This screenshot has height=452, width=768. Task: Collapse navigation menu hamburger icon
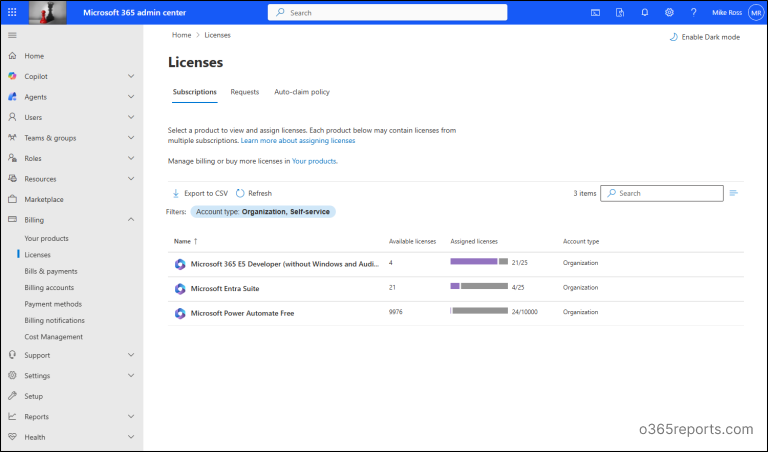(x=12, y=35)
